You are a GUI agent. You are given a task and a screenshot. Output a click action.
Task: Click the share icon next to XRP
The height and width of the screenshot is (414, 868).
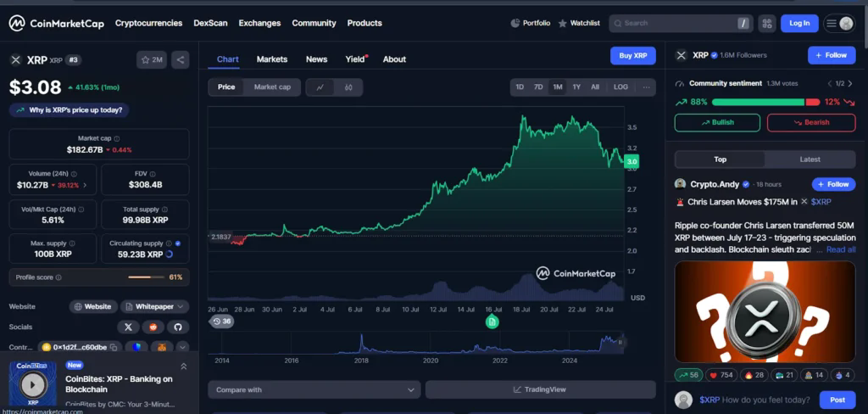pos(181,60)
